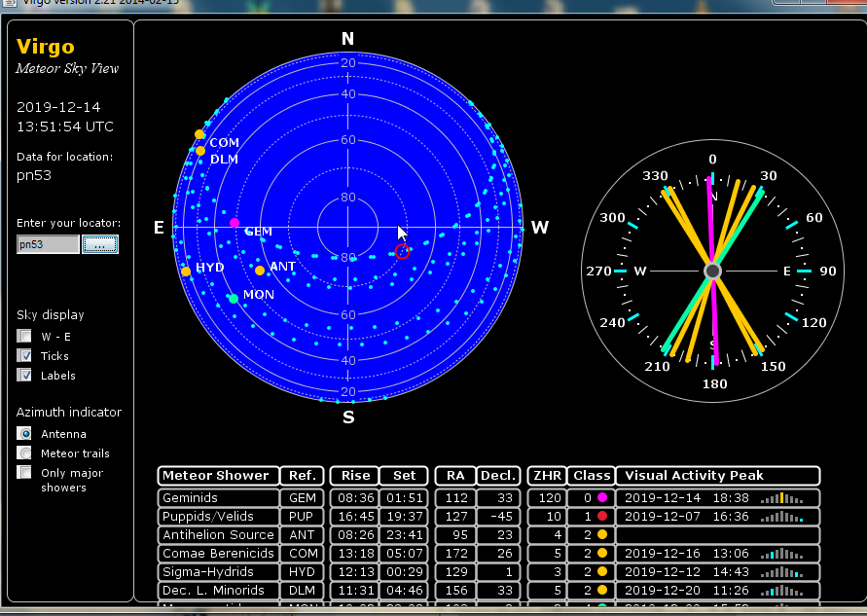Image resolution: width=867 pixels, height=616 pixels.
Task: Select the Sigma-Hydrids shower name cell
Action: (x=218, y=572)
